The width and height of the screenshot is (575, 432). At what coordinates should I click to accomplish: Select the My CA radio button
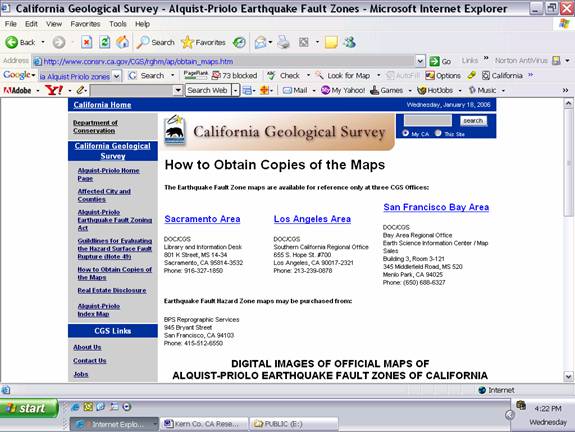[406, 133]
